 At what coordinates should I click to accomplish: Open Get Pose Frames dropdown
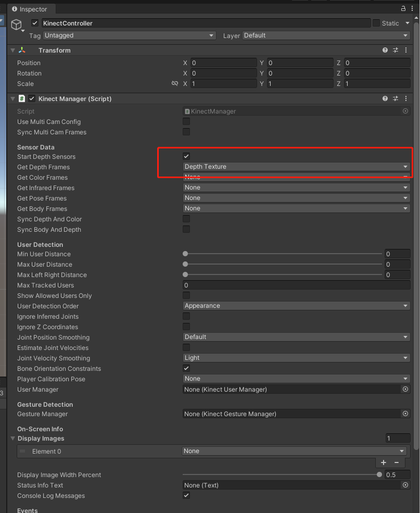point(297,198)
